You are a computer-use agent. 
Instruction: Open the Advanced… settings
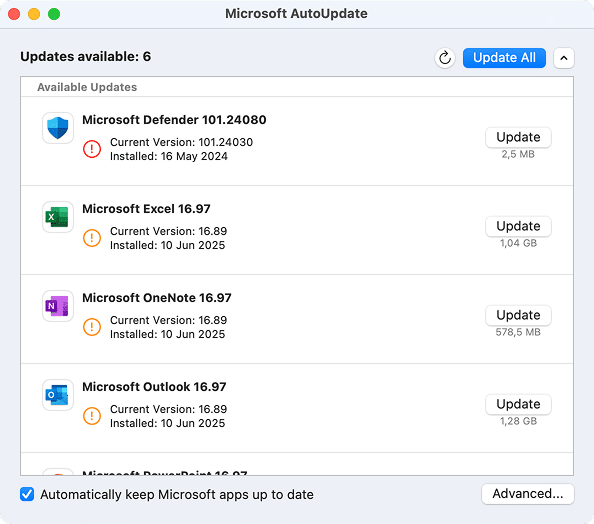click(x=528, y=494)
